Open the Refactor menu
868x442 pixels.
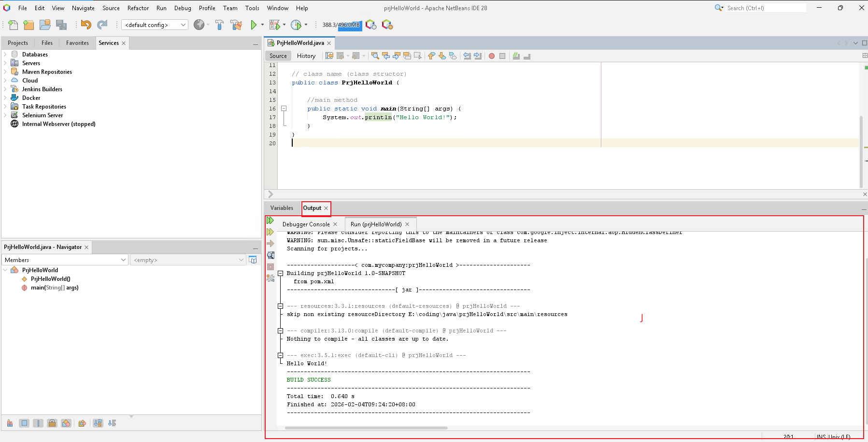click(138, 8)
